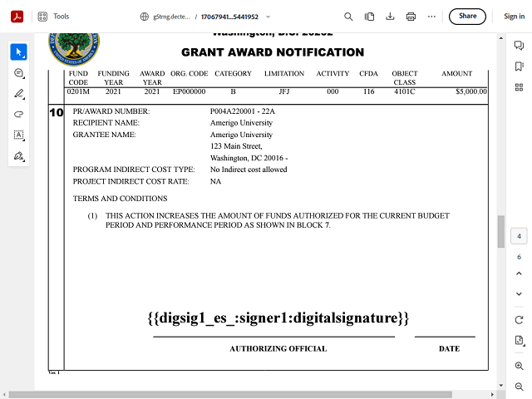Click the vertical scrollbar thumb

[500, 232]
